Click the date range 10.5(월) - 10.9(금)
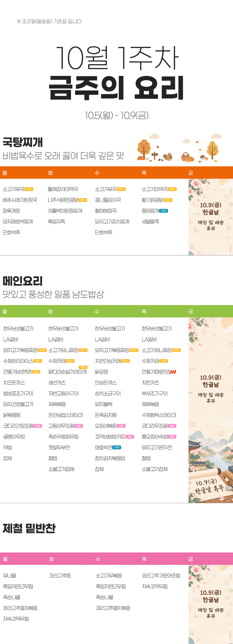 pyautogui.click(x=117, y=116)
